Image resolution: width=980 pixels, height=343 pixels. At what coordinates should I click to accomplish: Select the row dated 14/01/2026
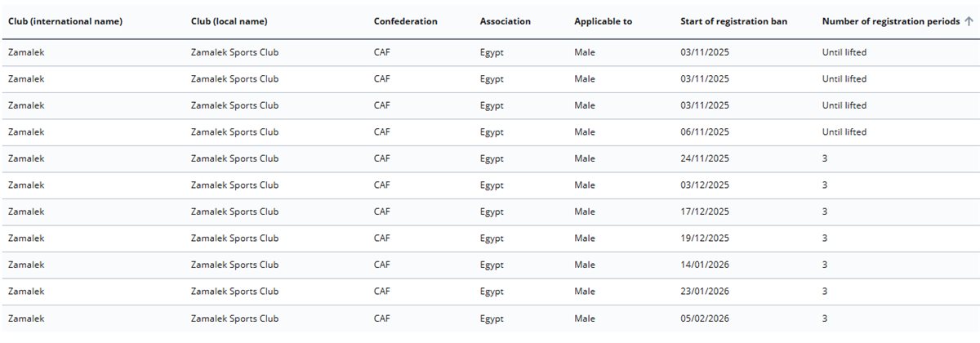coord(490,265)
